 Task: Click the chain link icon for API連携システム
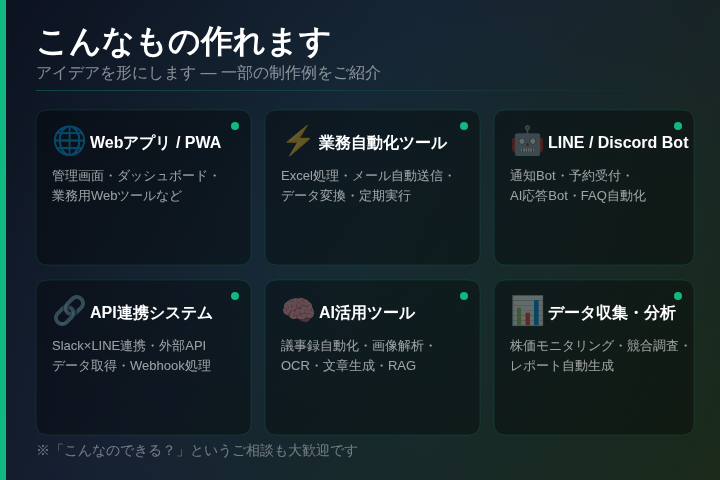pyautogui.click(x=69, y=311)
